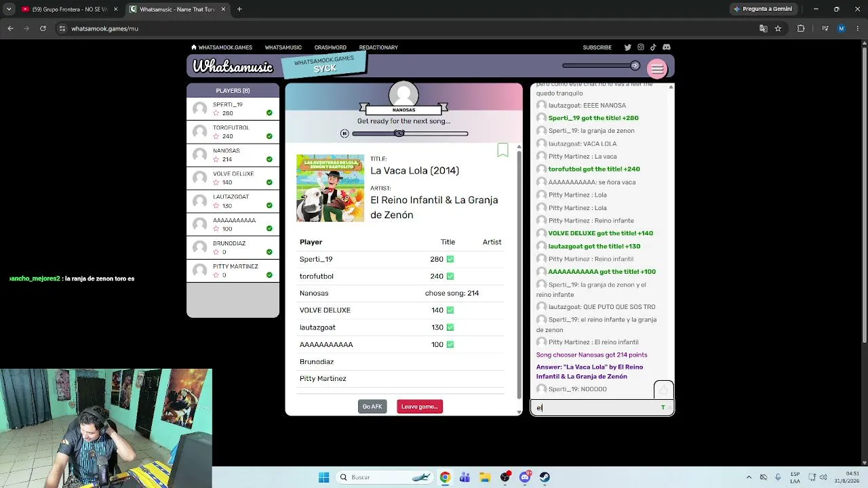Open the Chrome three-dot menu
Image resolution: width=868 pixels, height=488 pixels.
tap(857, 28)
